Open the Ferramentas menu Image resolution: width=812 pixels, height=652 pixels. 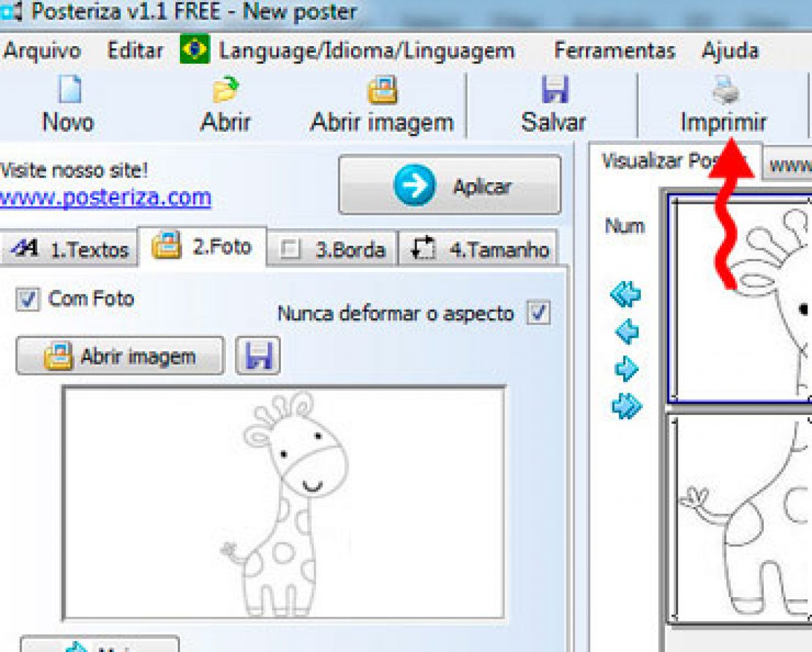click(614, 51)
